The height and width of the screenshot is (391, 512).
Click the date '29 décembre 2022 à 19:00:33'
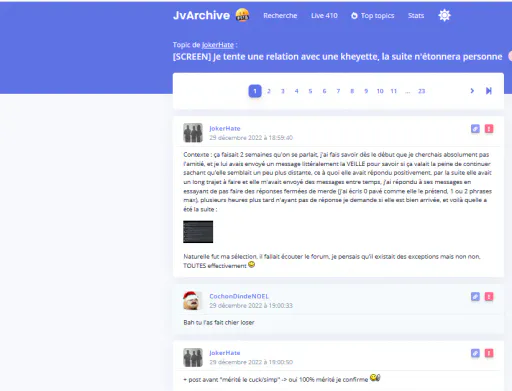pos(251,306)
